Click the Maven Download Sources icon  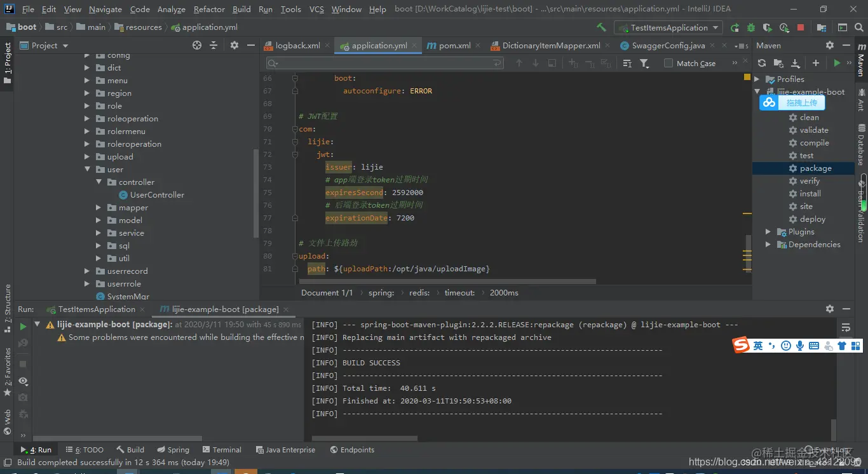796,63
